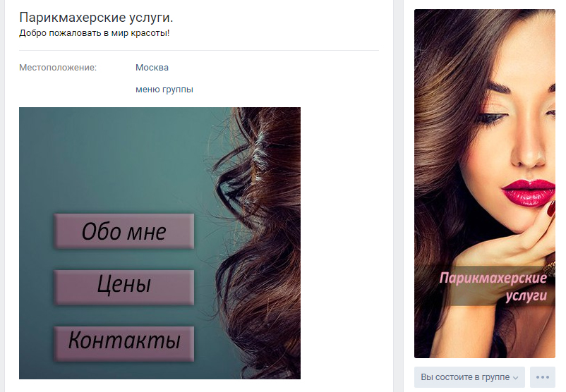Open the "Обо мне" menu button
Viewport: 566px width, 392px height.
click(124, 231)
